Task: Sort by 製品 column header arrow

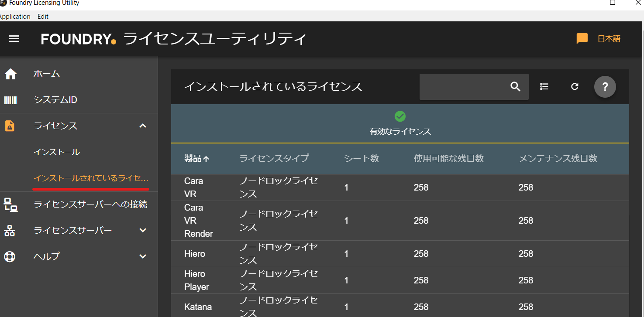Action: (x=206, y=159)
